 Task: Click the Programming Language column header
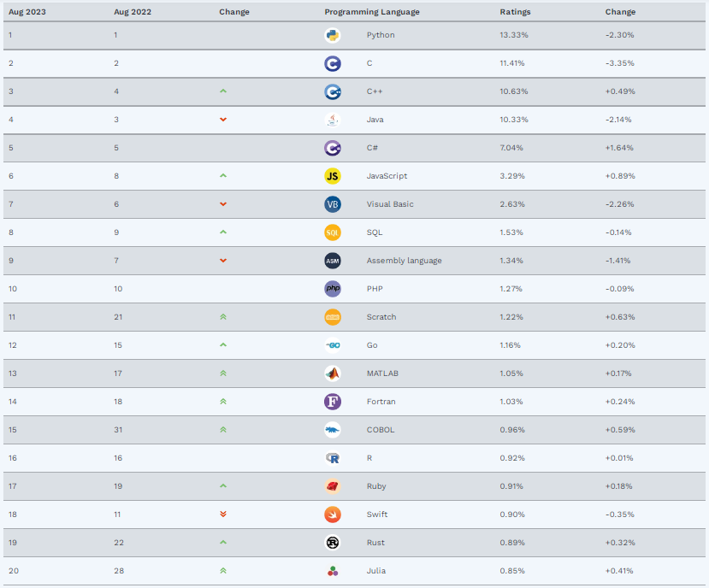click(x=372, y=12)
